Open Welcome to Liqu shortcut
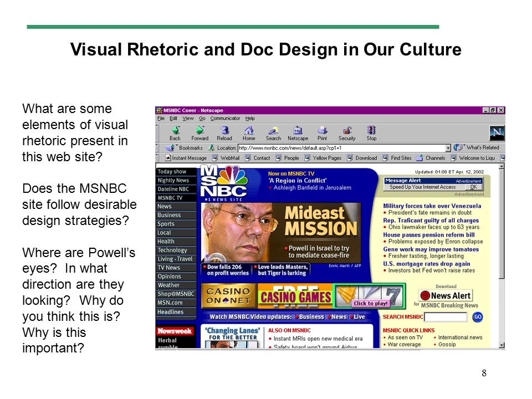This screenshot has height=399, width=532. tap(473, 158)
